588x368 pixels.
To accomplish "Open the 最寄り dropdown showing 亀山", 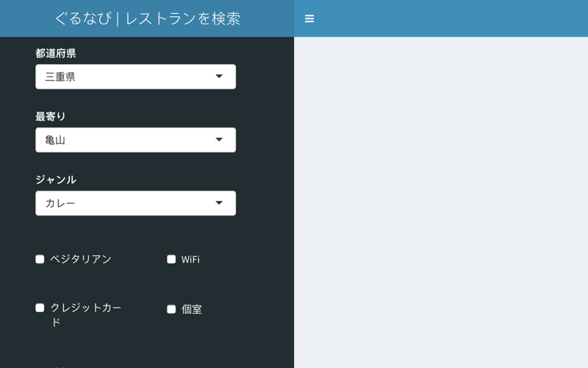I will point(135,140).
